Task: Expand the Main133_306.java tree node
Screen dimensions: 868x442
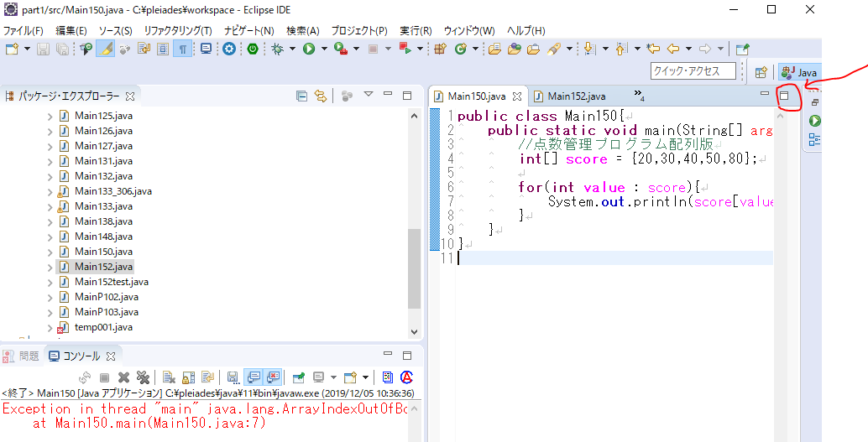Action: click(x=50, y=191)
